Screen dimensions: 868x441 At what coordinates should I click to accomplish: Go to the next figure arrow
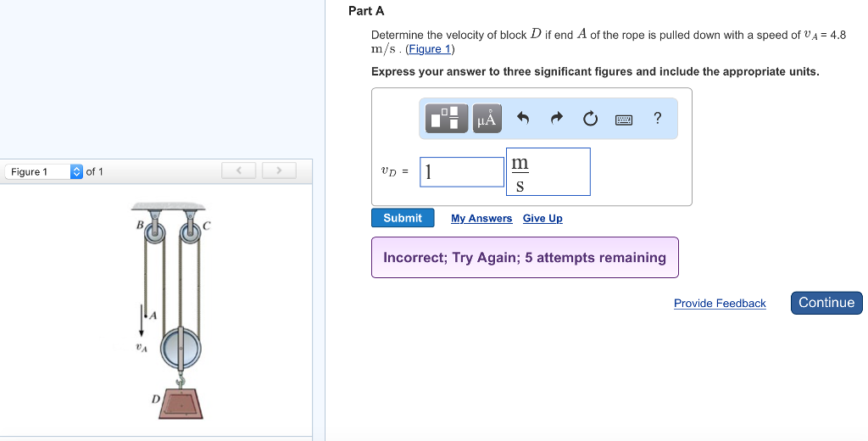pos(277,171)
